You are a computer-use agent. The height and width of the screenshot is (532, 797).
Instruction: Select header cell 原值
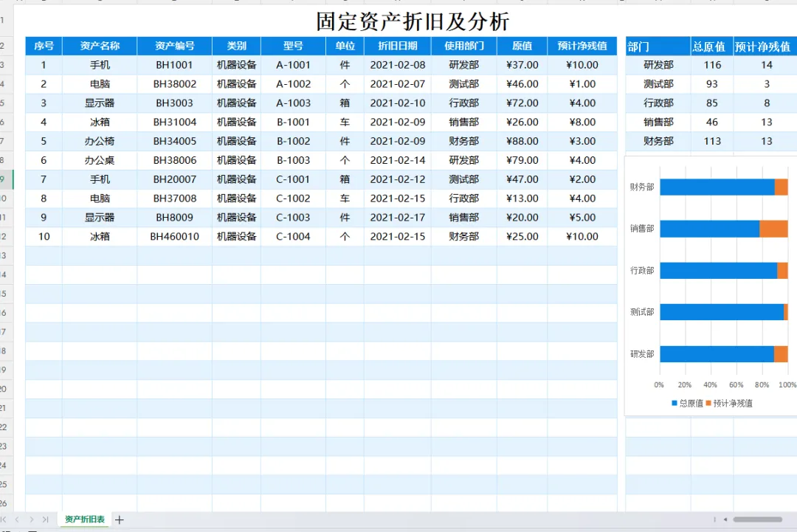click(522, 46)
